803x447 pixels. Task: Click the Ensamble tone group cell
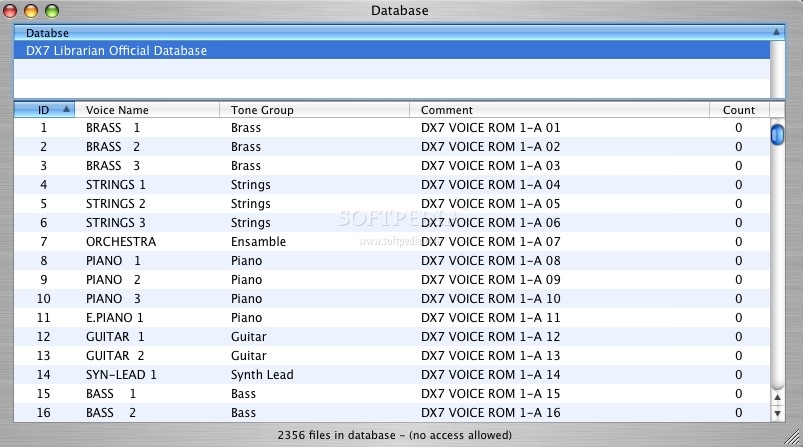coord(258,241)
